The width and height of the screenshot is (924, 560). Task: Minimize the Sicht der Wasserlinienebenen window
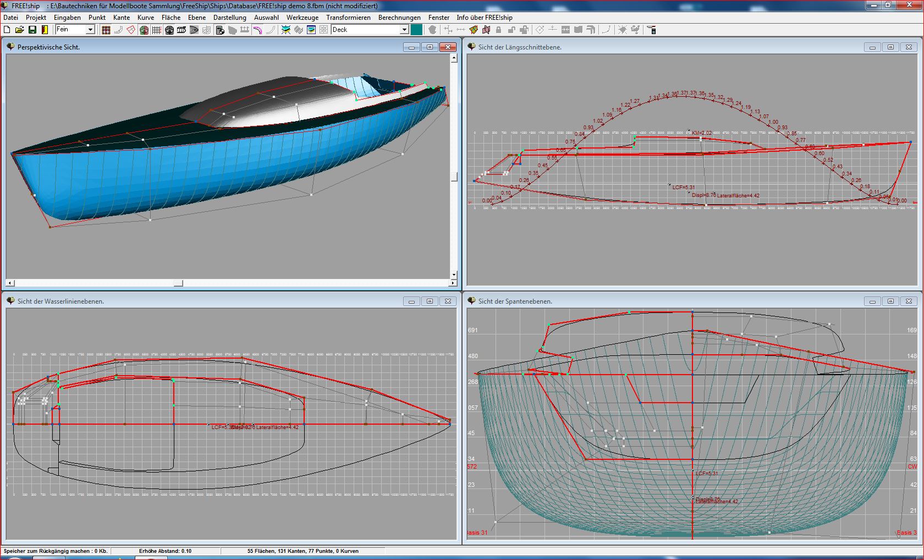[411, 301]
